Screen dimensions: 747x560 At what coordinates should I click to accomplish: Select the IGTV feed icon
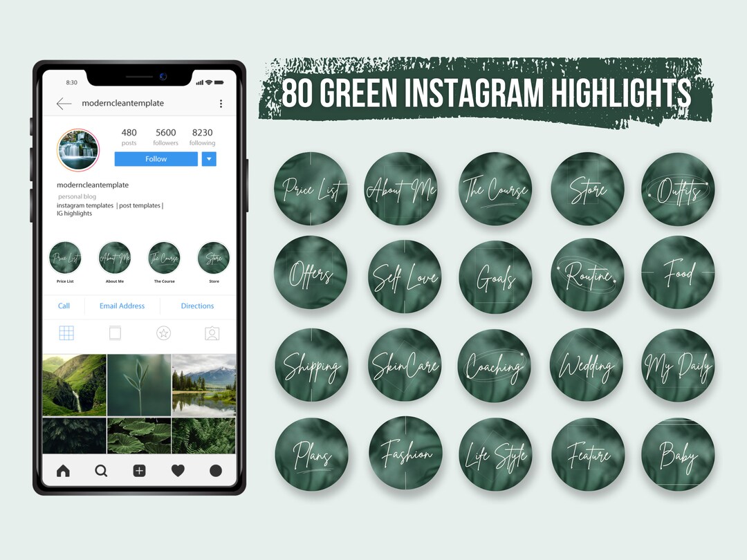click(x=115, y=333)
